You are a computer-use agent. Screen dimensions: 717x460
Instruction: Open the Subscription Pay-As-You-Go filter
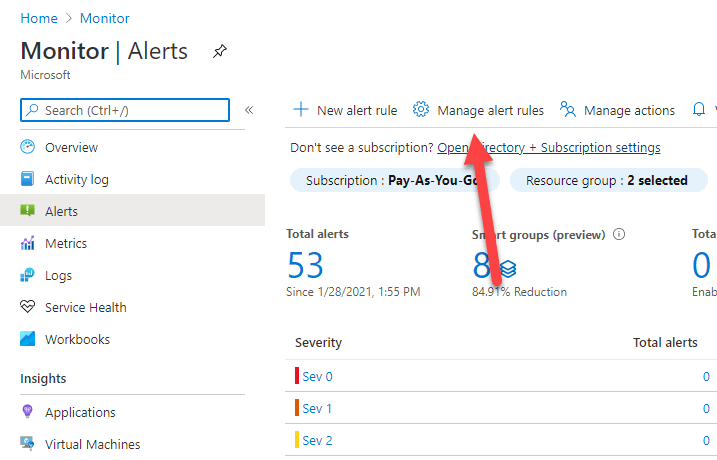point(394,181)
